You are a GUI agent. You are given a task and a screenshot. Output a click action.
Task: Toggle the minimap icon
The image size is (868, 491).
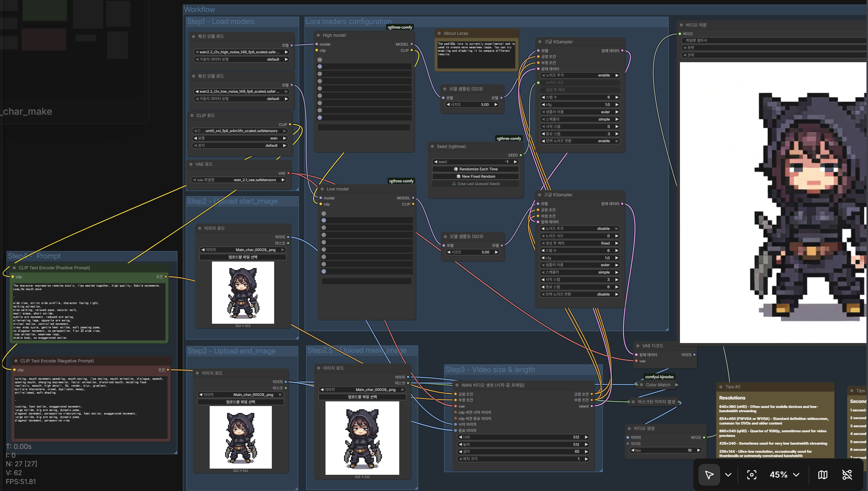pyautogui.click(x=822, y=475)
